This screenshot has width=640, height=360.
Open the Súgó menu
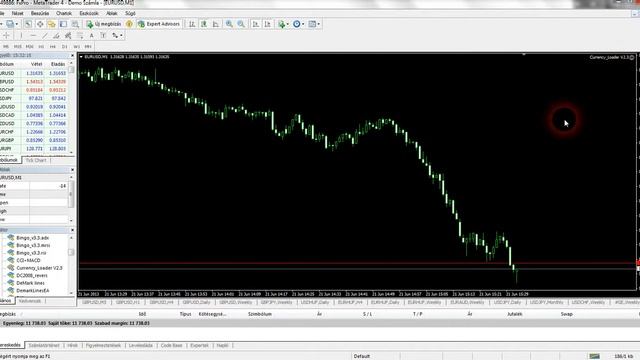(x=130, y=13)
